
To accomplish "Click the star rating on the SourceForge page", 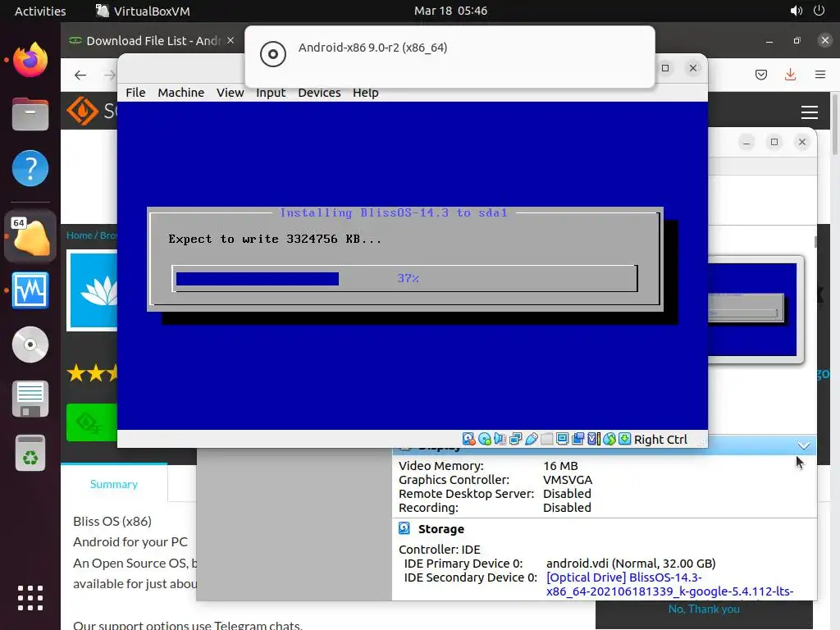I will [92, 373].
